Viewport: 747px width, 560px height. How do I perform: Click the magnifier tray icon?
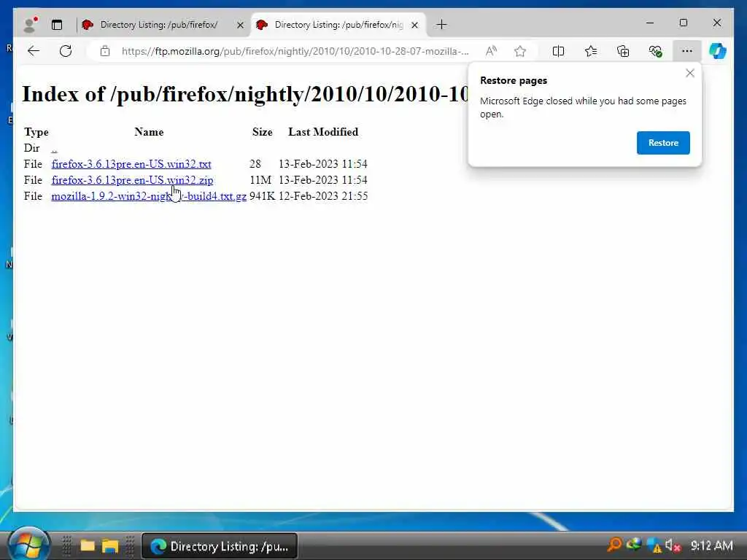(614, 545)
